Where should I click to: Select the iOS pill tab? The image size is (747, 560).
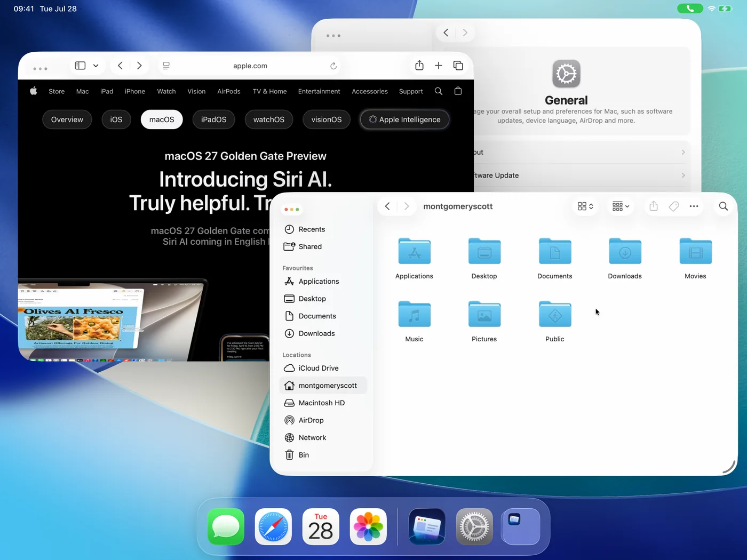116,119
